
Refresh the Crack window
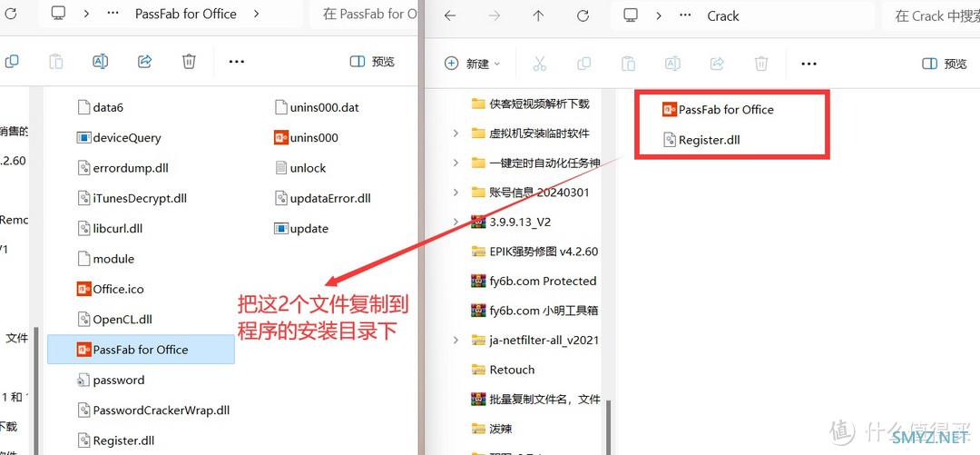pyautogui.click(x=583, y=15)
